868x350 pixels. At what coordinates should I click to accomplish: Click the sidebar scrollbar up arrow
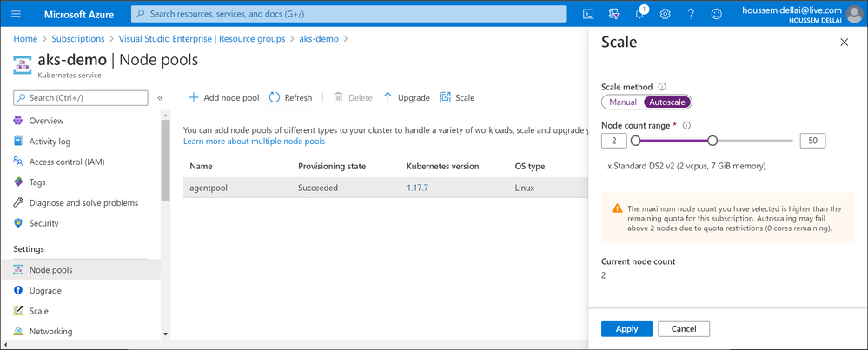[x=165, y=115]
